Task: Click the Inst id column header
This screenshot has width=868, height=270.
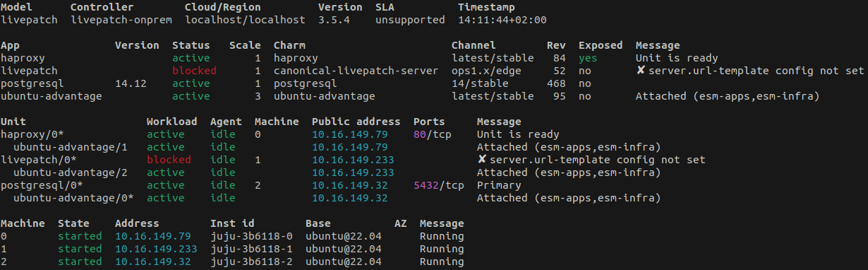Action: click(x=232, y=223)
